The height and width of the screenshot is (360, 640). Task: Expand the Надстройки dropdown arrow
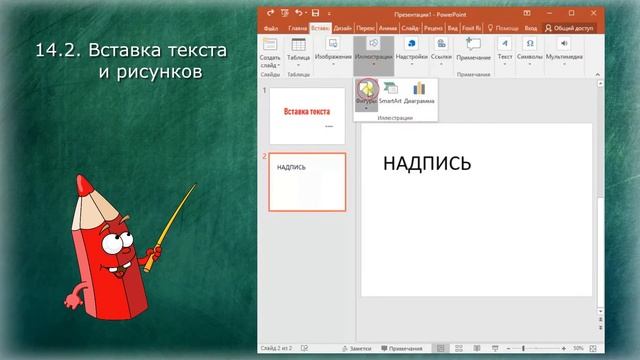[x=411, y=65]
